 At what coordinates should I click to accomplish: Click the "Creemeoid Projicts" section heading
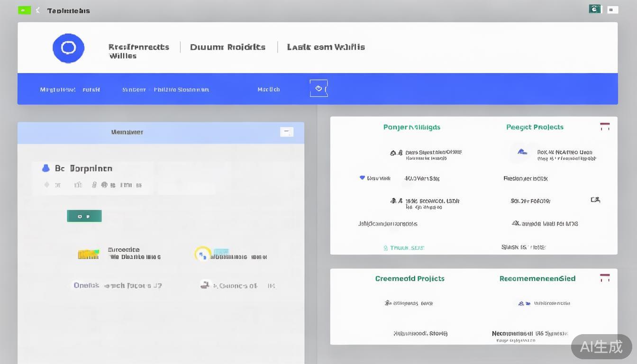(x=409, y=279)
